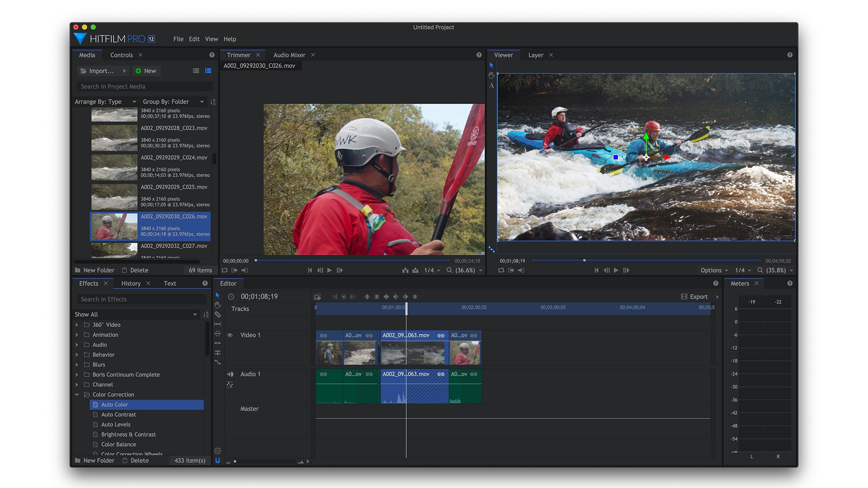Select the Hand tool in Editor toolbar
Viewport: 868px width, 488px height.
pos(217,305)
